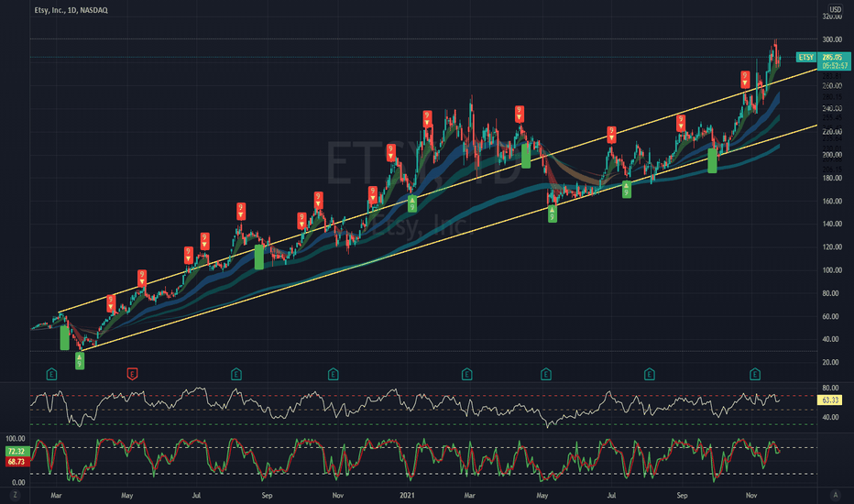
Task: Click the ETSY symbol price label
Action: 806,57
